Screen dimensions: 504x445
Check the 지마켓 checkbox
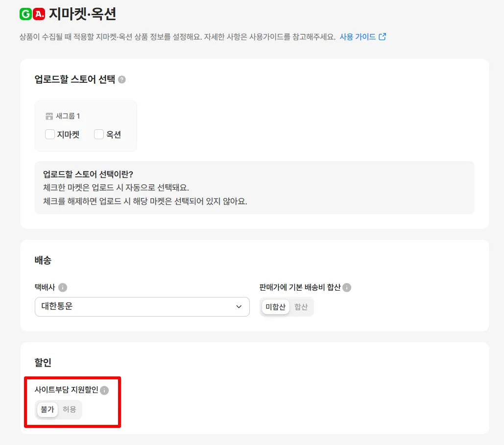point(50,134)
